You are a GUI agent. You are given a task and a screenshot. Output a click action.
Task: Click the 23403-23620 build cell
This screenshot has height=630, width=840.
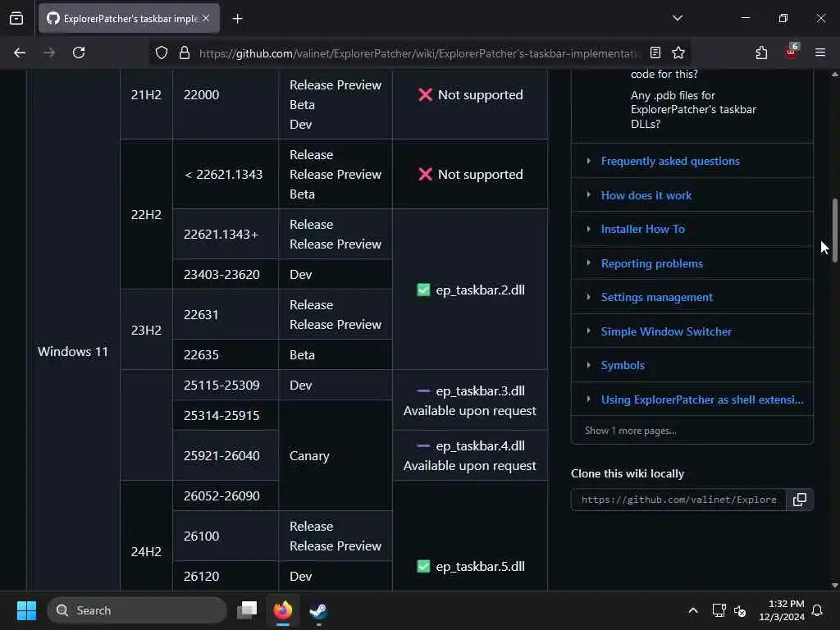pos(226,274)
